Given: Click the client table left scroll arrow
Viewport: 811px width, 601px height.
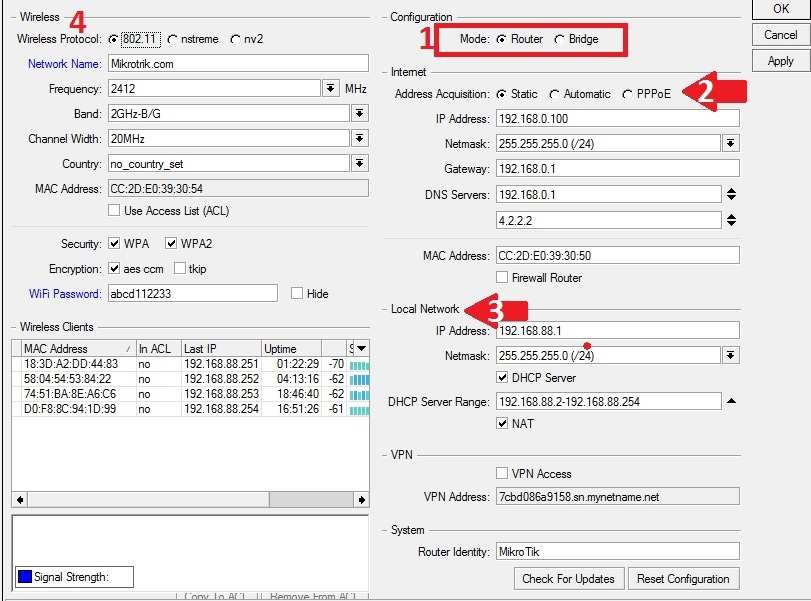Looking at the screenshot, I should click(x=20, y=500).
